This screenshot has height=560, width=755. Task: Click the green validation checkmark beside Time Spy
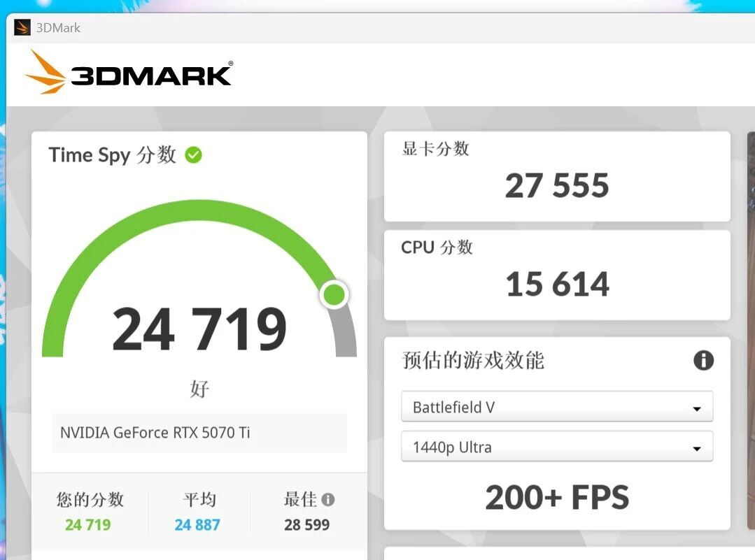pyautogui.click(x=194, y=155)
